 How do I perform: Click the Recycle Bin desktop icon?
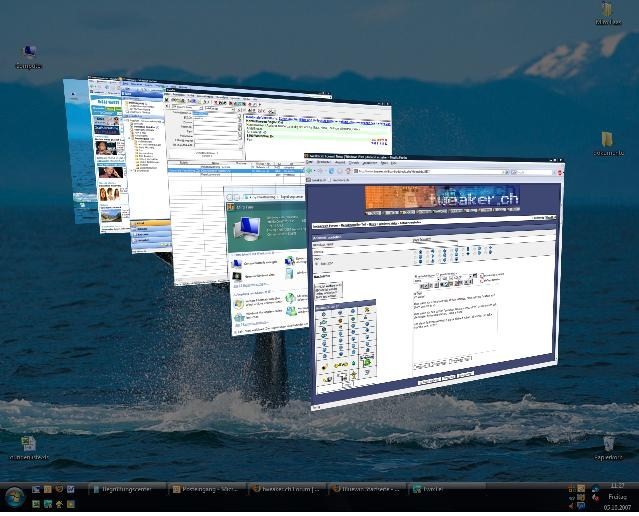(x=608, y=444)
